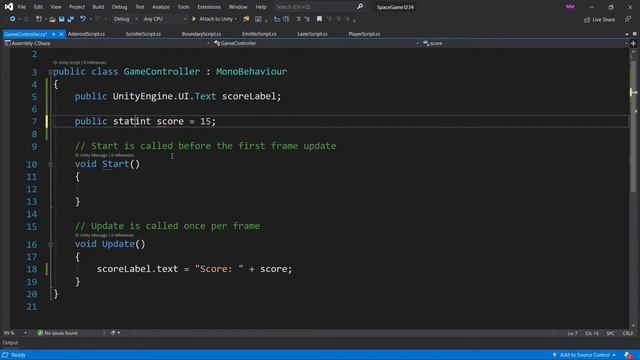This screenshot has width=640, height=360.
Task: Open the Tools menu
Action: [183, 7]
